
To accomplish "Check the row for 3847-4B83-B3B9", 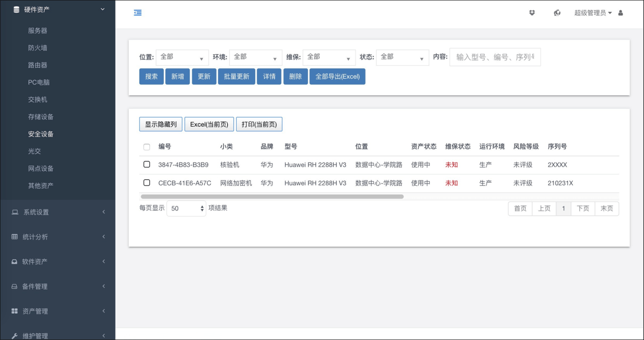I will (147, 165).
